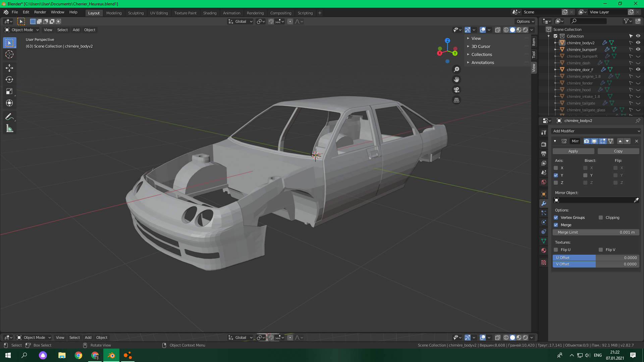644x362 pixels.
Task: Expand the 3D Cursor panel
Action: 481,47
